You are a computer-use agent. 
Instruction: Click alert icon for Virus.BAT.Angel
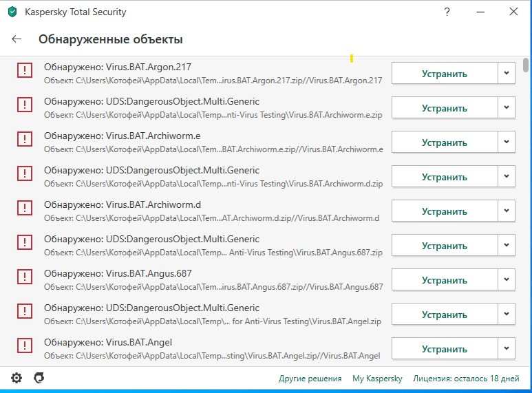[x=25, y=346]
